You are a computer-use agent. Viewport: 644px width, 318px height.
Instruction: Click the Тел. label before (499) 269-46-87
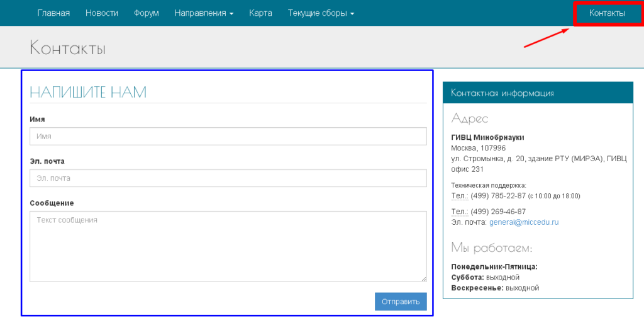pyautogui.click(x=459, y=212)
